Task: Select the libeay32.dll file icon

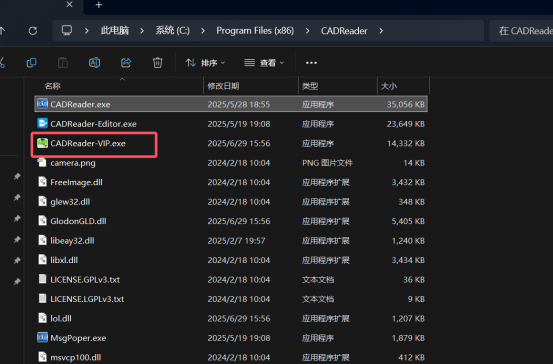Action: [42, 240]
